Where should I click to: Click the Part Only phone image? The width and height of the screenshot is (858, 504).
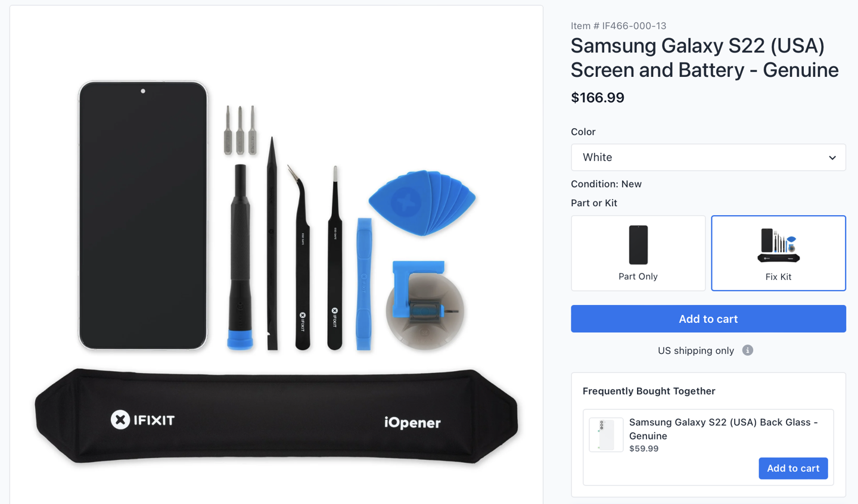(x=638, y=245)
